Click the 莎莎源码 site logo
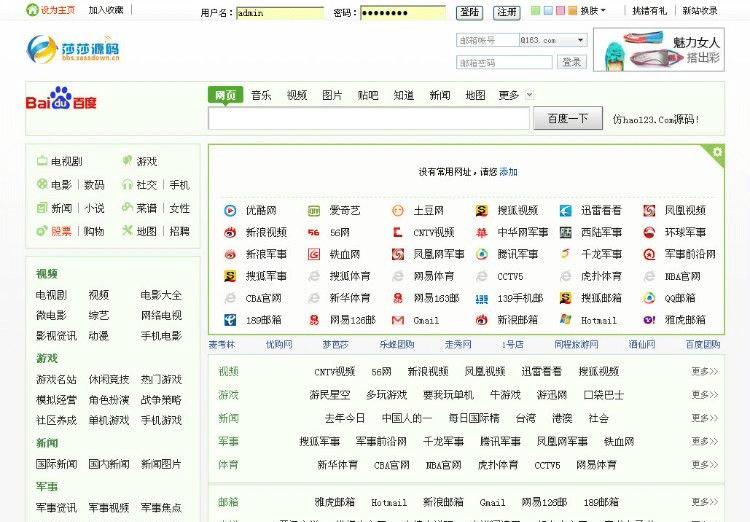750x522 pixels. click(x=73, y=49)
